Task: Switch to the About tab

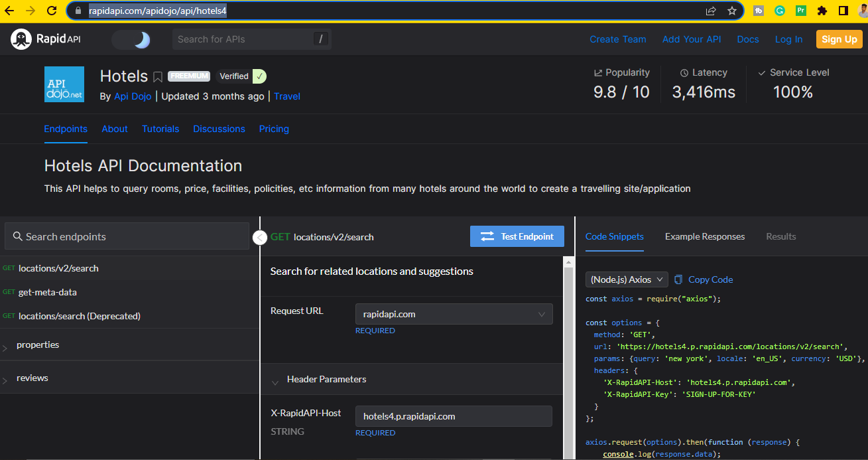Action: coord(115,129)
